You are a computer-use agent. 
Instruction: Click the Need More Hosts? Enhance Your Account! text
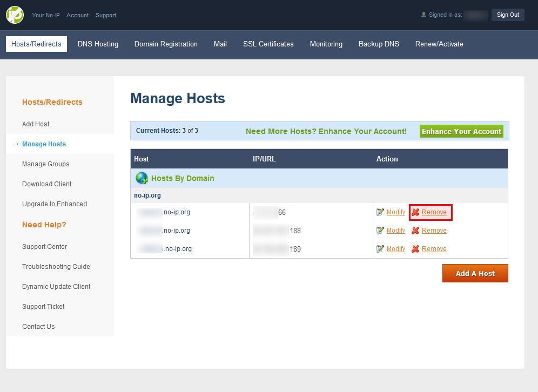click(x=326, y=131)
